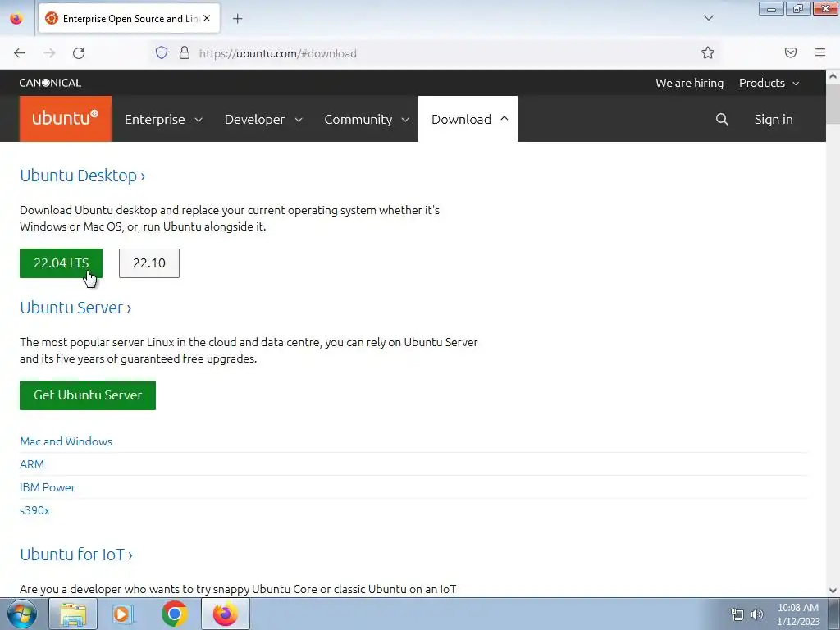Image resolution: width=840 pixels, height=630 pixels.
Task: Open the network tray icon
Action: pos(737,614)
